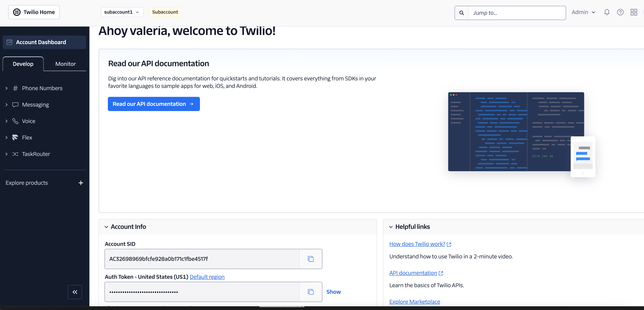
Task: Copy the Account SID value
Action: [x=311, y=259]
